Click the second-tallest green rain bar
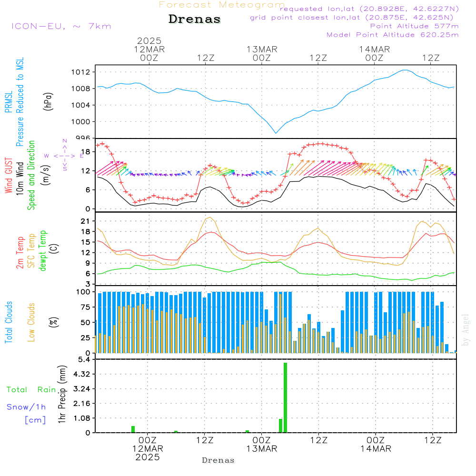 tap(280, 425)
